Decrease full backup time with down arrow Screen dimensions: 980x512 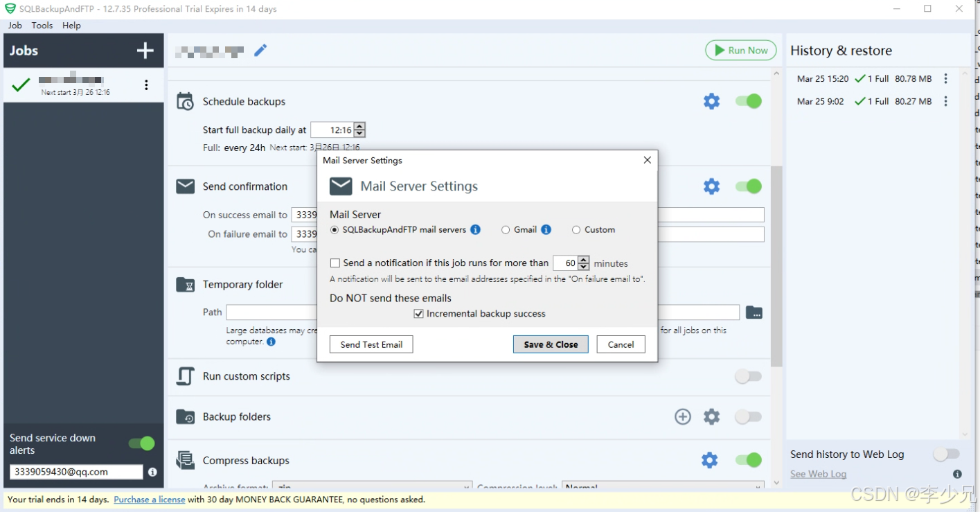359,133
